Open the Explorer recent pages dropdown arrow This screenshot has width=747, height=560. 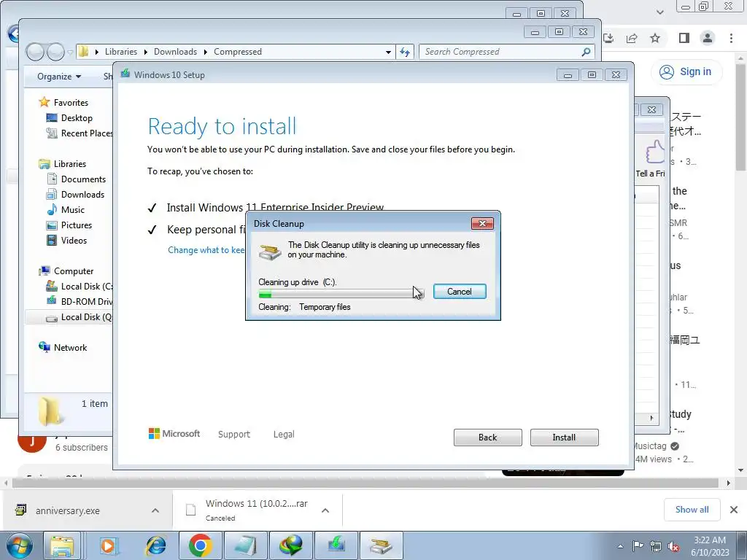point(70,52)
